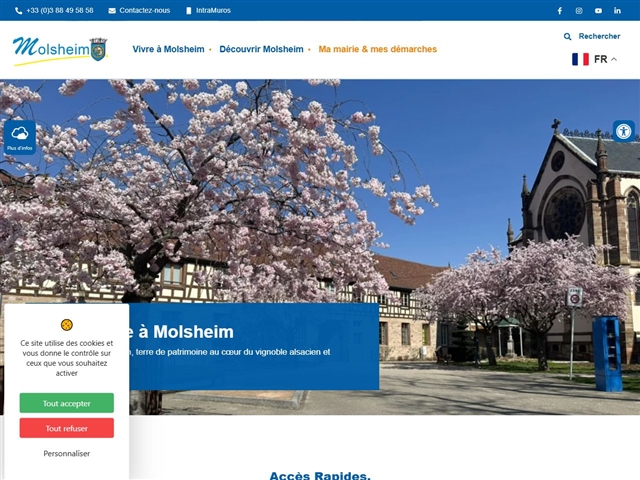Open the IntraMuros link

pos(213,11)
